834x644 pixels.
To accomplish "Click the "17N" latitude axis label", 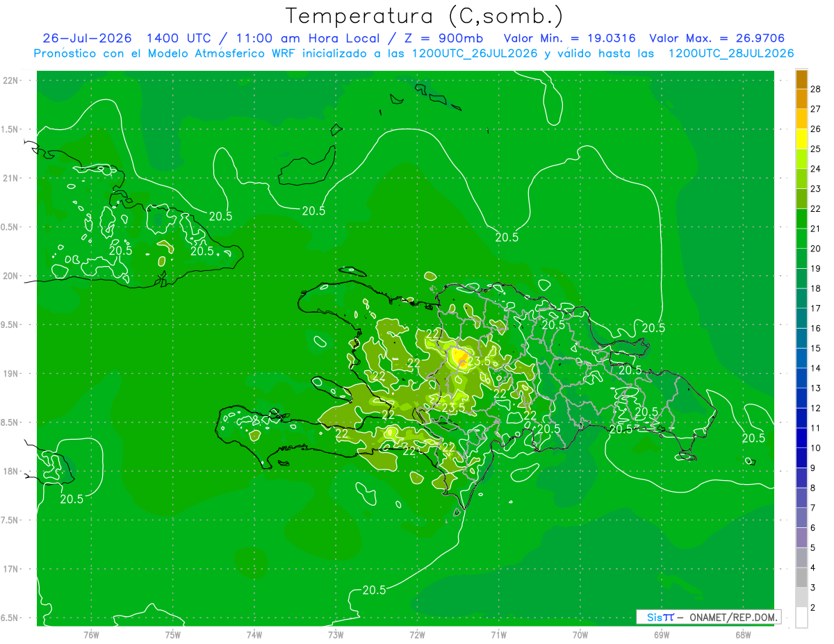I will coord(10,569).
